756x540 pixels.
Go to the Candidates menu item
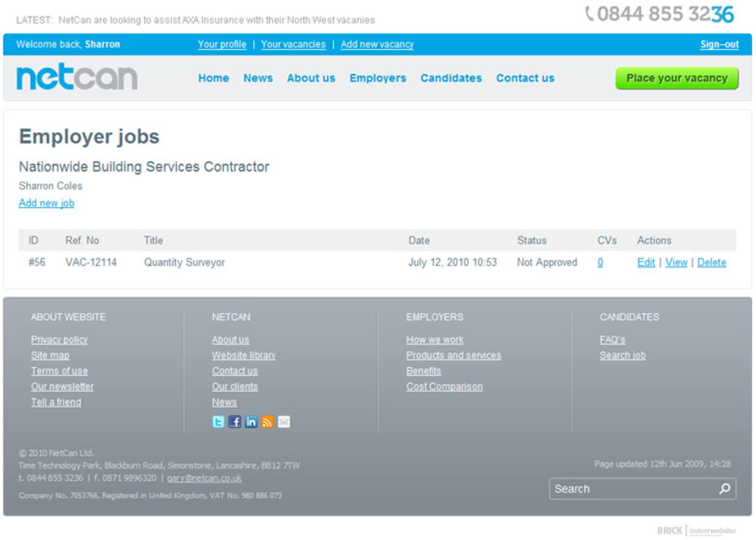click(x=451, y=78)
